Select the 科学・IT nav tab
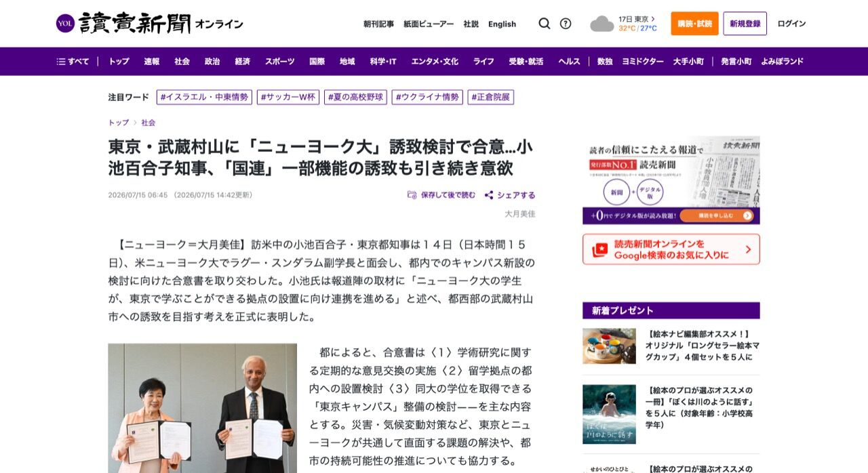 coord(383,62)
